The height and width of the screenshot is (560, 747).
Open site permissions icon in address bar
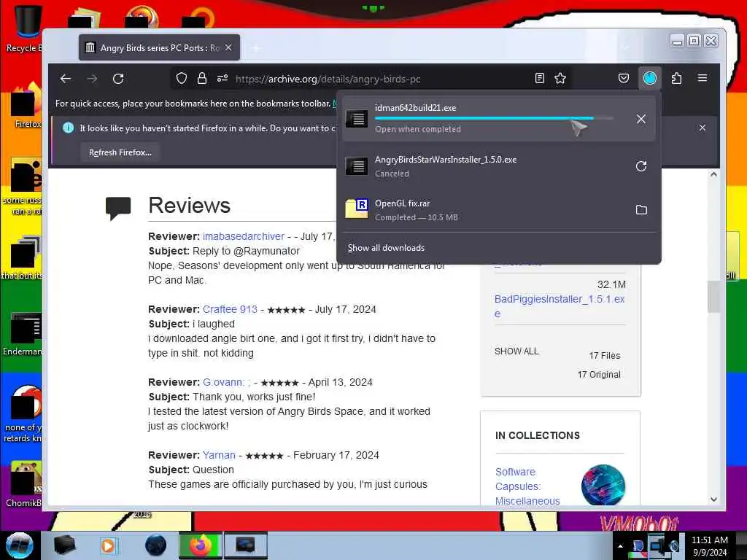click(222, 79)
